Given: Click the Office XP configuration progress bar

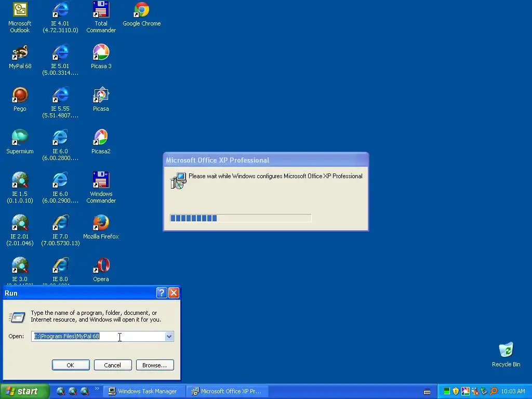Looking at the screenshot, I should pyautogui.click(x=240, y=218).
